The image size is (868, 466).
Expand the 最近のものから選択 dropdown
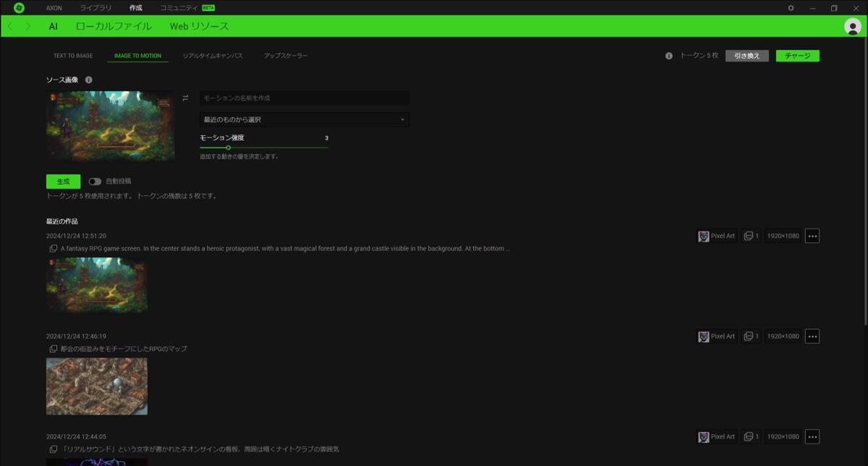pyautogui.click(x=304, y=119)
